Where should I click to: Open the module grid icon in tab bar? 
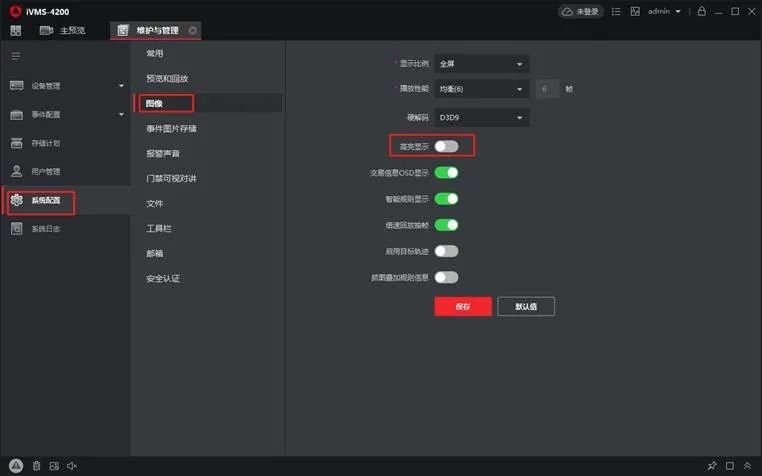click(x=16, y=30)
